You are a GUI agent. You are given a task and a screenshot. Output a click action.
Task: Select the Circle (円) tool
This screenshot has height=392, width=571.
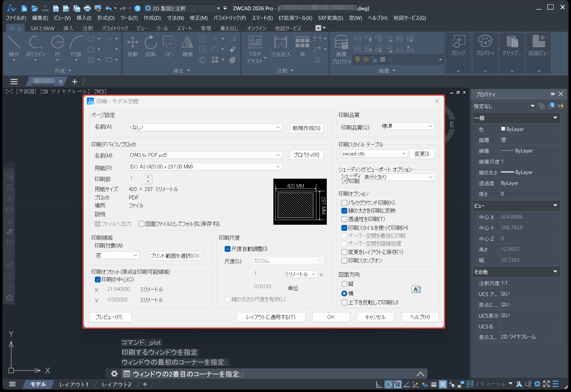pyautogui.click(x=57, y=47)
